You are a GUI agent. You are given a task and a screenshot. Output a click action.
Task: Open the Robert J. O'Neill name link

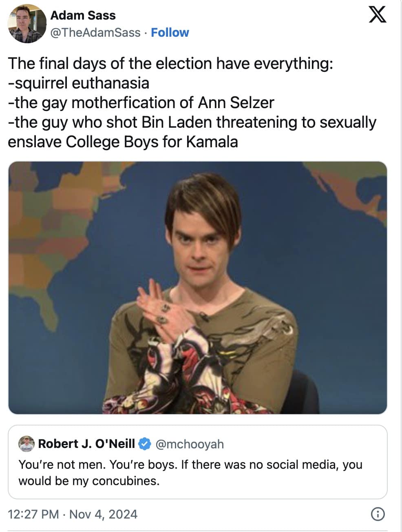click(x=86, y=444)
